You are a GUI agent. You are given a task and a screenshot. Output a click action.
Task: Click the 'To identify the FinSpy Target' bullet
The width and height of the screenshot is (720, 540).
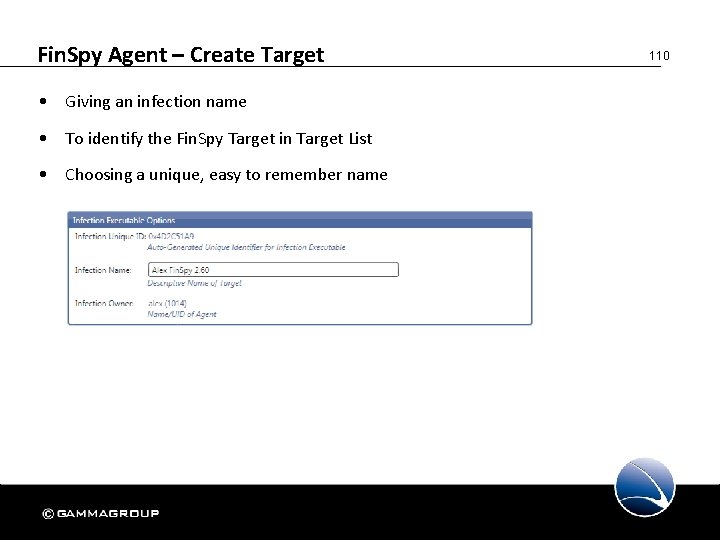[219, 138]
